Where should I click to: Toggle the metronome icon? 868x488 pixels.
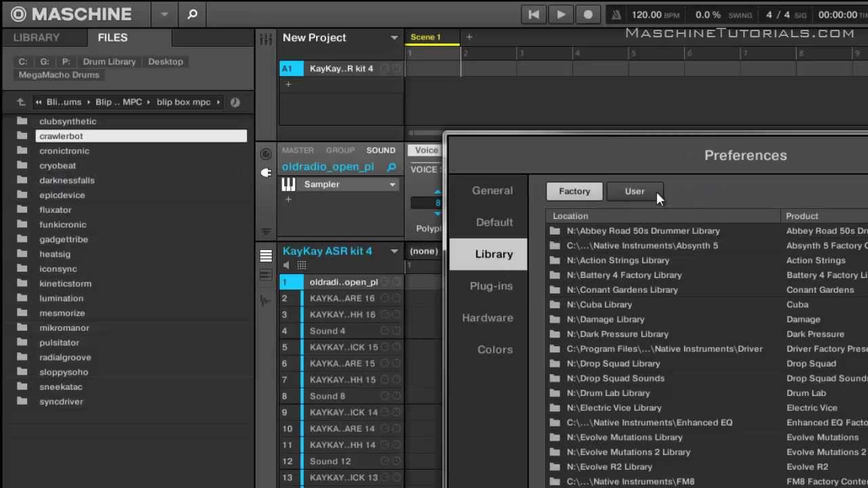click(x=615, y=15)
